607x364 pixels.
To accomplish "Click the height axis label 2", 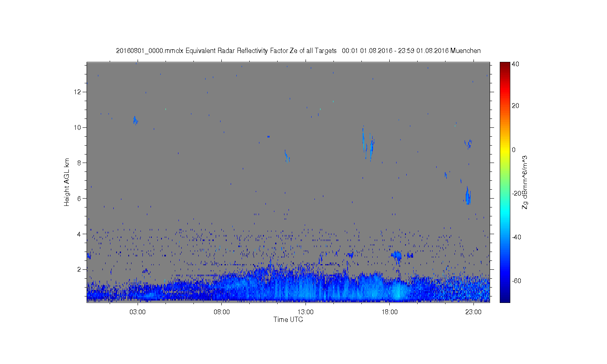I will coord(79,269).
